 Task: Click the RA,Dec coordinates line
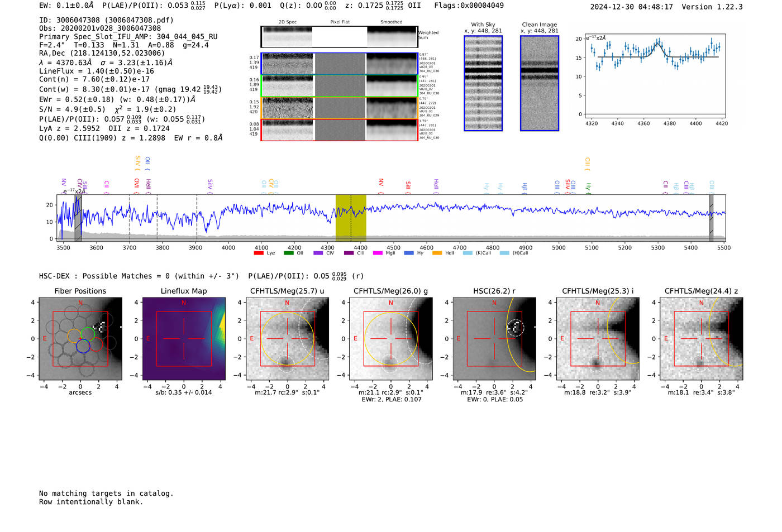click(102, 54)
